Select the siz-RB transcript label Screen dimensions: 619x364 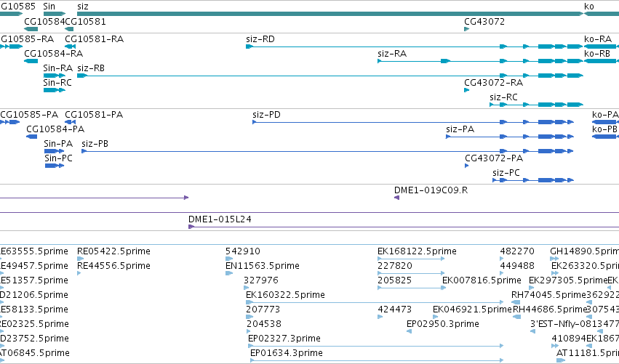point(91,68)
